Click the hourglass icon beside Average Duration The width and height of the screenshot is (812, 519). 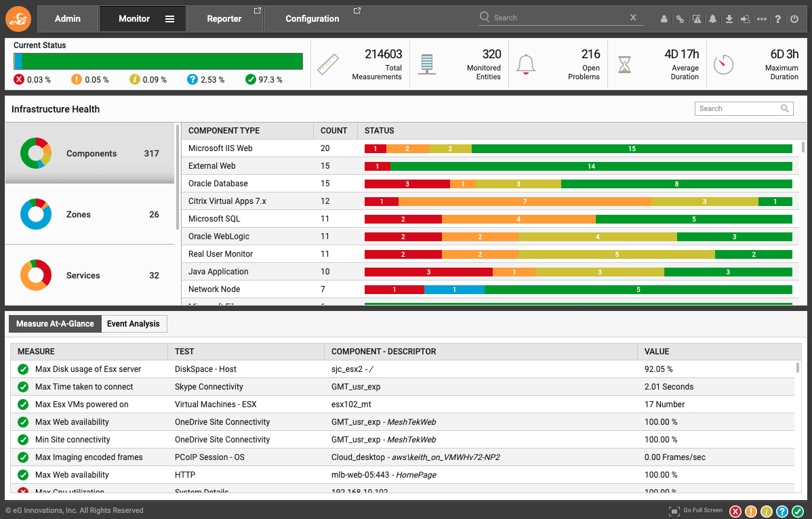(x=624, y=64)
